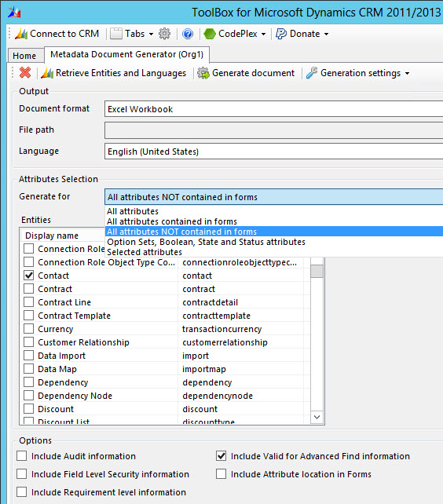The width and height of the screenshot is (443, 504).
Task: Click the entities list scrollbar thumb
Action: point(317,271)
